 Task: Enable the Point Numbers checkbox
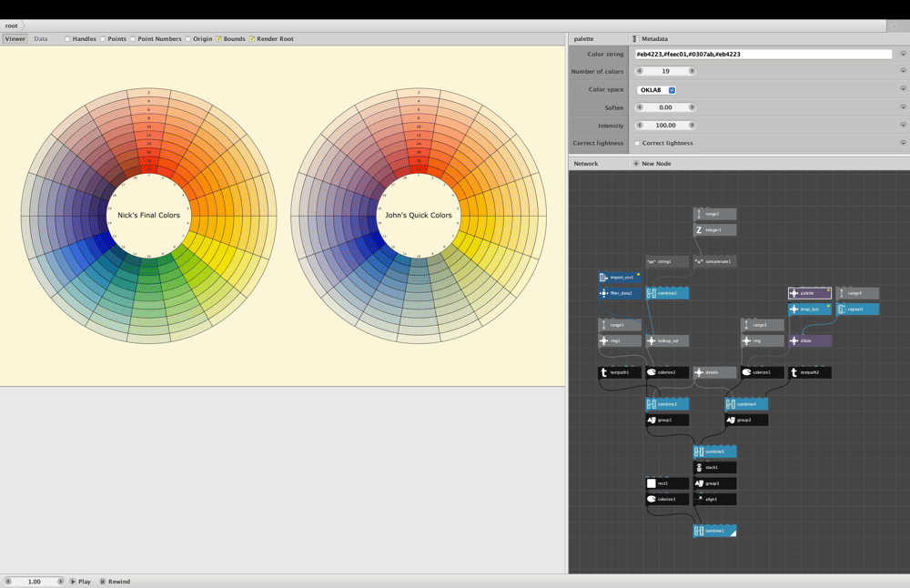click(x=133, y=39)
